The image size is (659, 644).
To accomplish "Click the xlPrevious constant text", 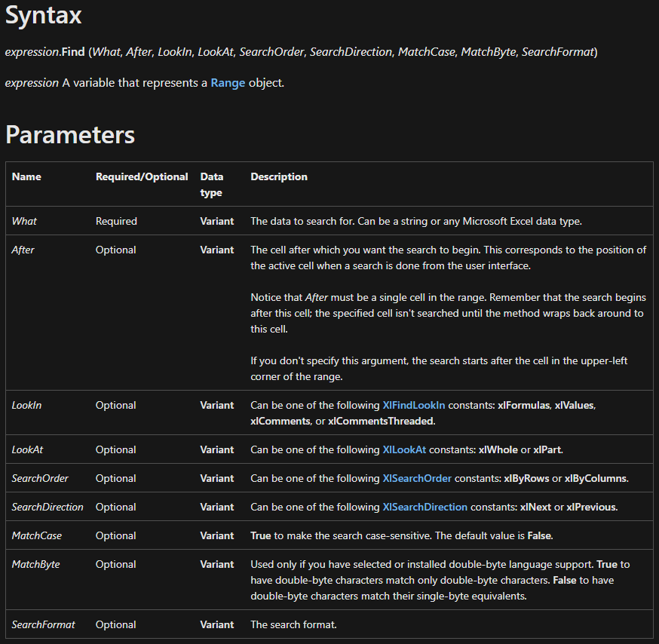I will coord(591,507).
